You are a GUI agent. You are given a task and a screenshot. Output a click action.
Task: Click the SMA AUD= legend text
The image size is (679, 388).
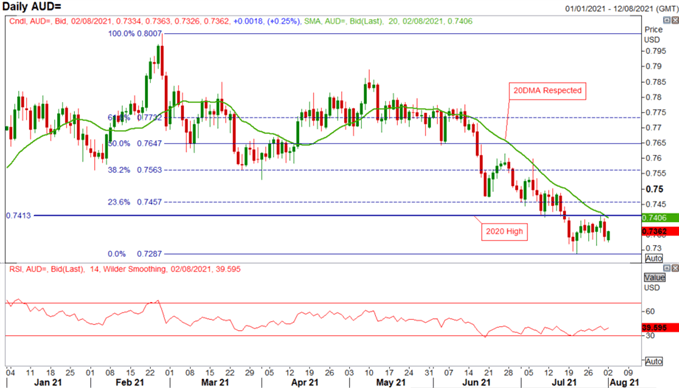coord(388,21)
